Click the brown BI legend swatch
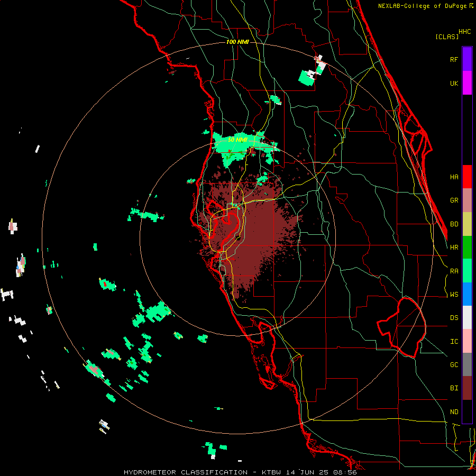This screenshot has width=476, height=476. pyautogui.click(x=467, y=388)
